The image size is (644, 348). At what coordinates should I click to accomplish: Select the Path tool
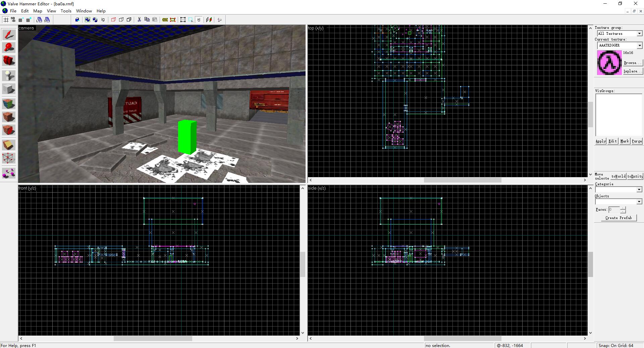coord(9,173)
